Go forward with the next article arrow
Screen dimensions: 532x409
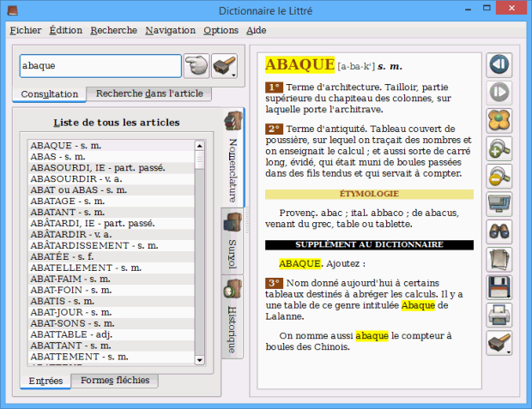[x=499, y=93]
